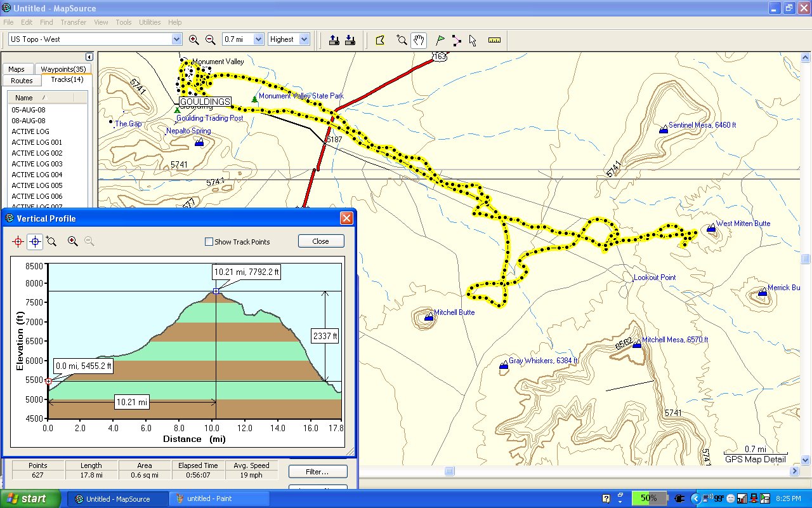Switch to untitled - Paint in taskbar
This screenshot has height=508, width=812.
pyautogui.click(x=219, y=499)
